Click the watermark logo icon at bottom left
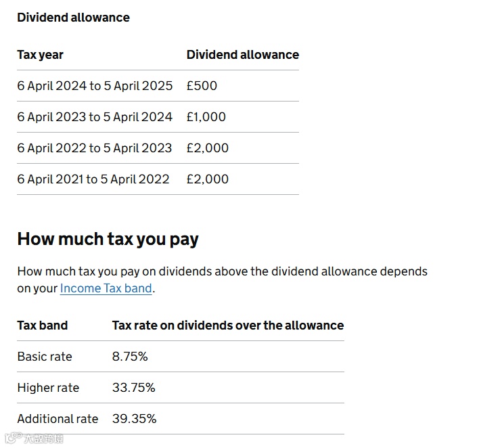Screen dimensions: 479x448 pyautogui.click(x=13, y=438)
